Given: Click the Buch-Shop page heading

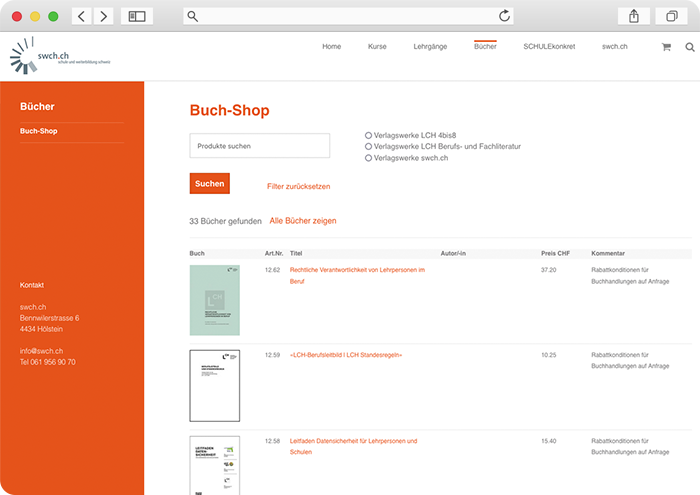Looking at the screenshot, I should click(x=229, y=110).
